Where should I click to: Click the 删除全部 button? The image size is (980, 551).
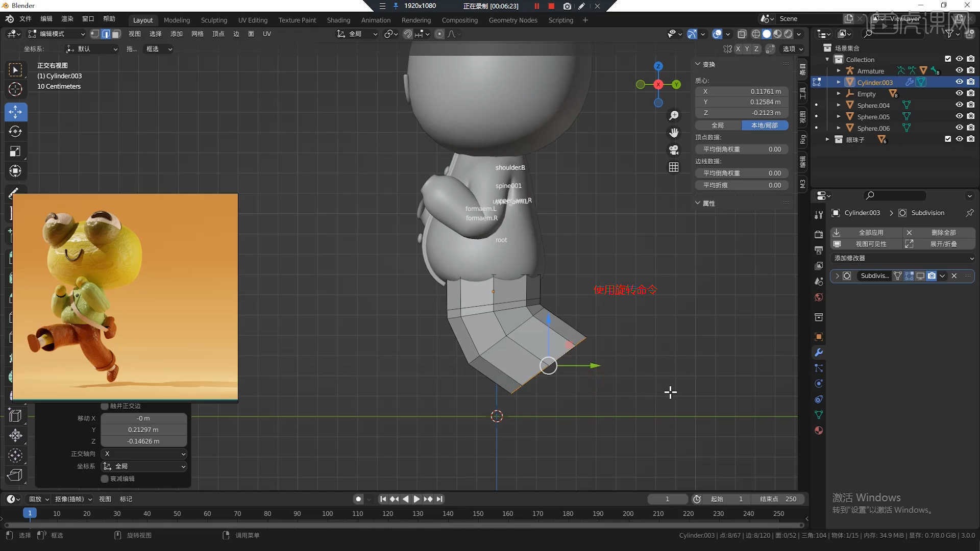942,232
